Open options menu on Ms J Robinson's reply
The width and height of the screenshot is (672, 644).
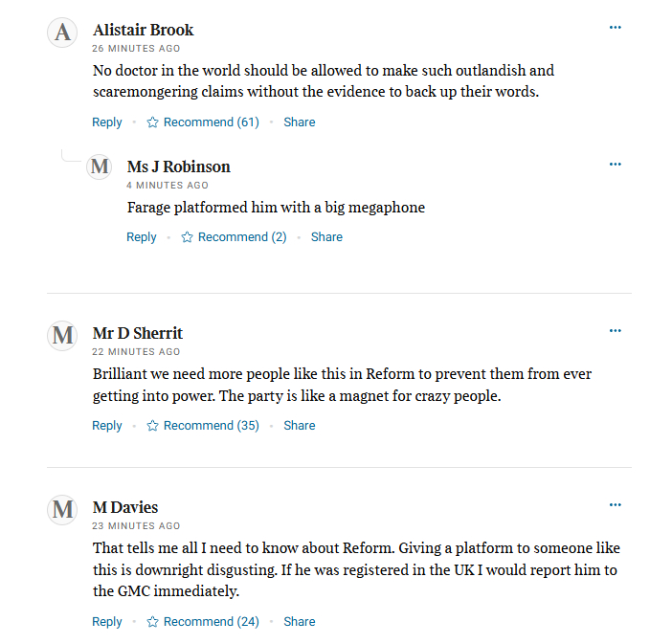(616, 165)
